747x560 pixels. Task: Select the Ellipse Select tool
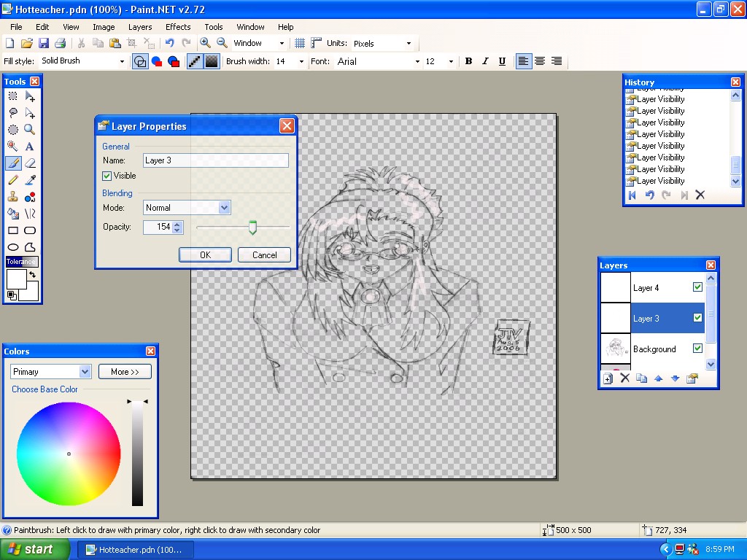(13, 130)
